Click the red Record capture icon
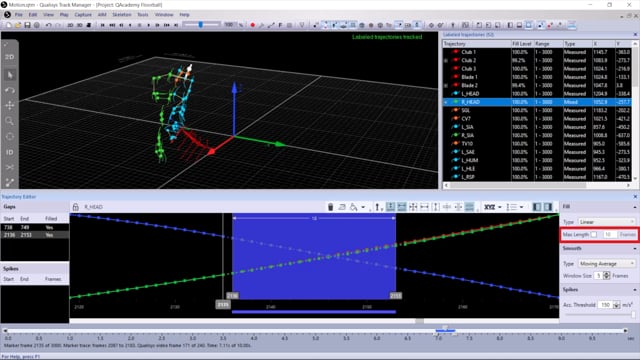Screen dimensions: 640x360 252,25
